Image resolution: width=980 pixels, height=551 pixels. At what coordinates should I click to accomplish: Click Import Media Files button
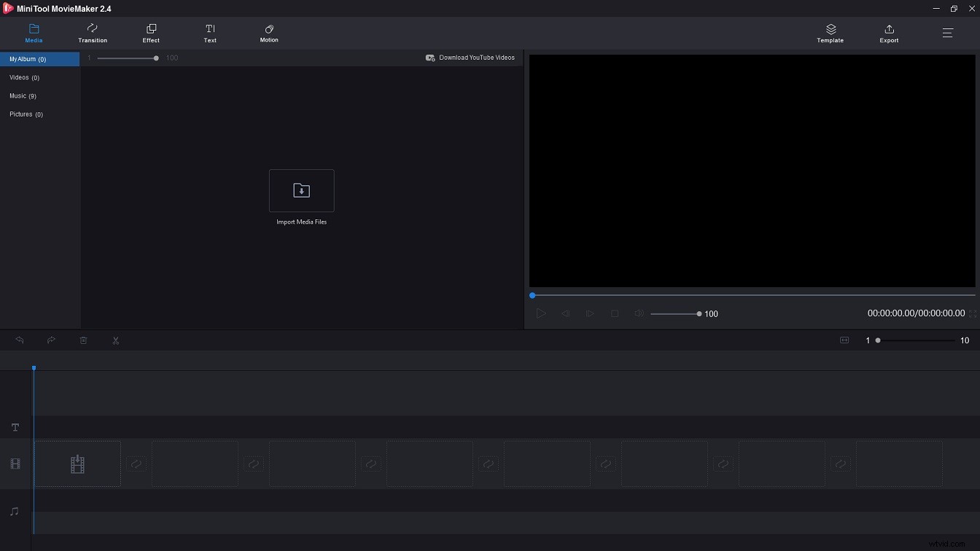pos(301,191)
